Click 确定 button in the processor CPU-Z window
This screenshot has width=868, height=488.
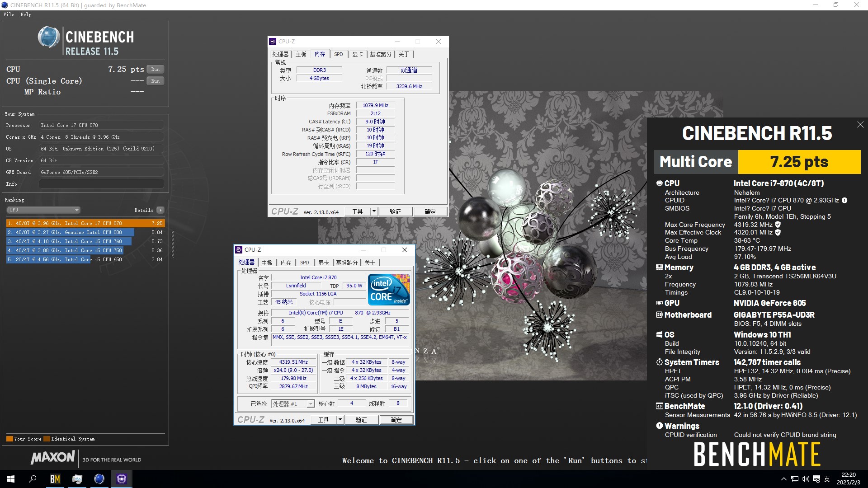(x=396, y=420)
